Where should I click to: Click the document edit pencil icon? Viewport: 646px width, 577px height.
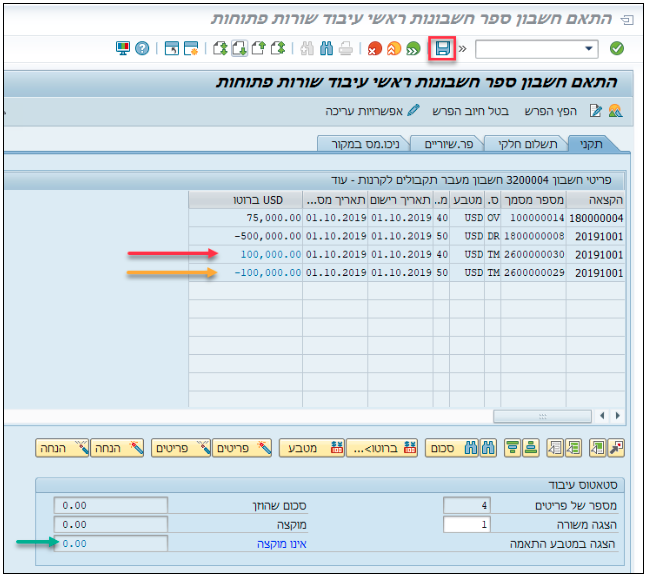(596, 111)
